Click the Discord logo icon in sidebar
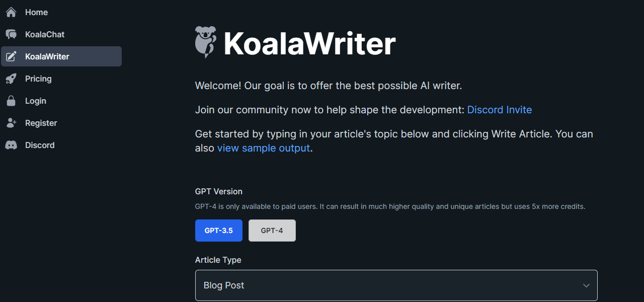644x302 pixels. (x=11, y=145)
